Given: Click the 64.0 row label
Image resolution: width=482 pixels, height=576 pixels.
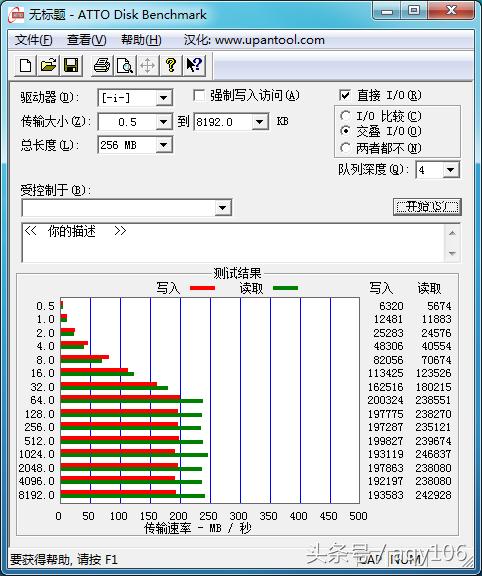Looking at the screenshot, I should 43,400.
